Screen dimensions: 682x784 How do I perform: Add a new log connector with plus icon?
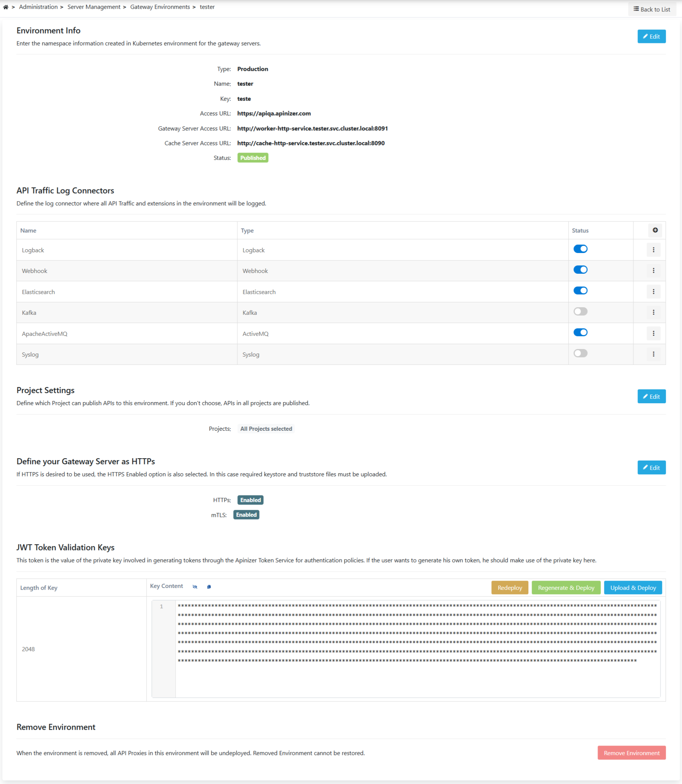pyautogui.click(x=654, y=230)
